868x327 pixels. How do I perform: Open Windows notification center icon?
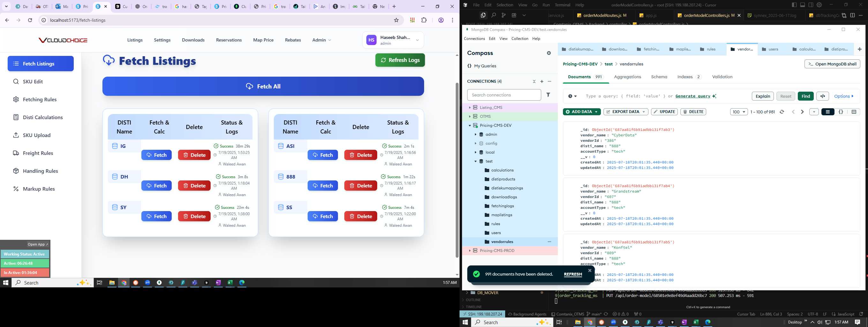(857, 322)
